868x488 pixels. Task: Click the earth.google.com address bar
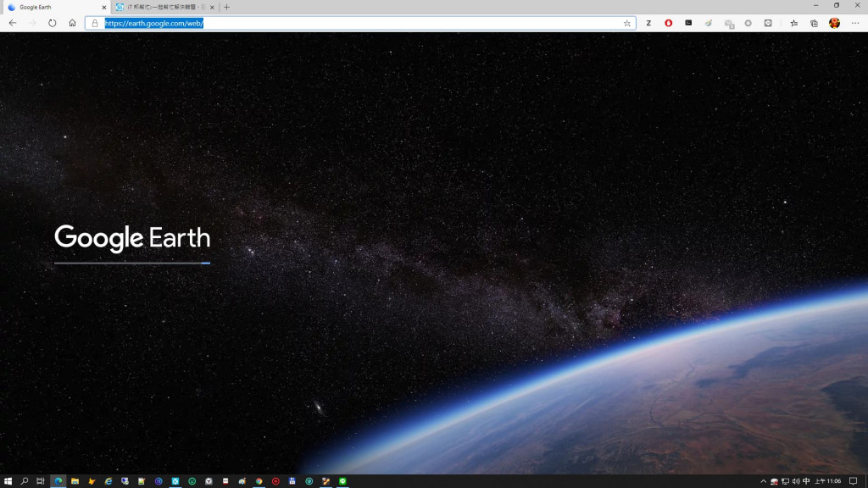click(359, 23)
